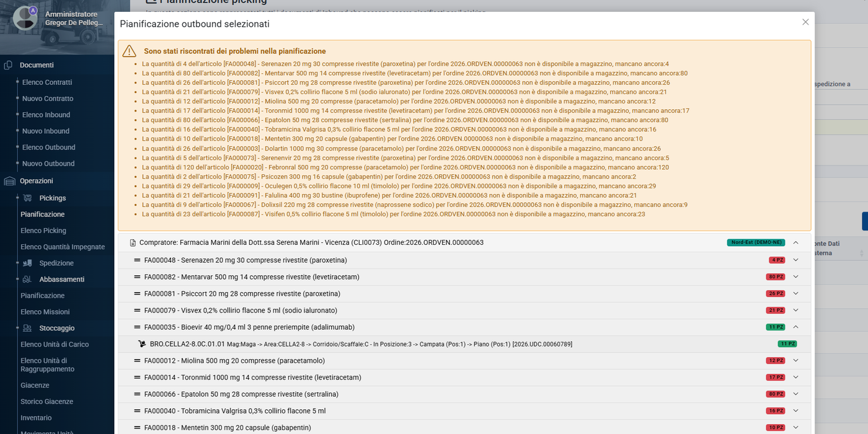Viewport: 868px width, 434px height.
Task: Open Nuovo Inbound in the sidebar
Action: [46, 131]
